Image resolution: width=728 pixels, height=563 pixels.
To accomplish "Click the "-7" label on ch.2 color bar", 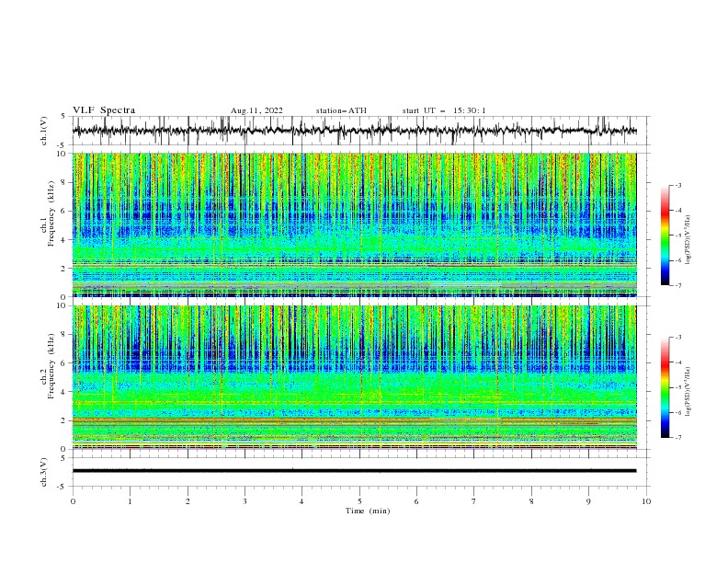I will (x=678, y=438).
